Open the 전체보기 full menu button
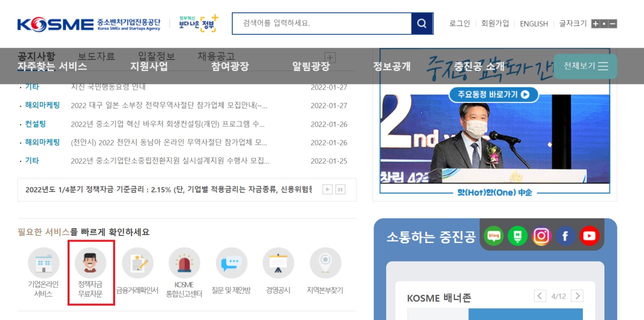The width and height of the screenshot is (644, 320). [x=585, y=66]
